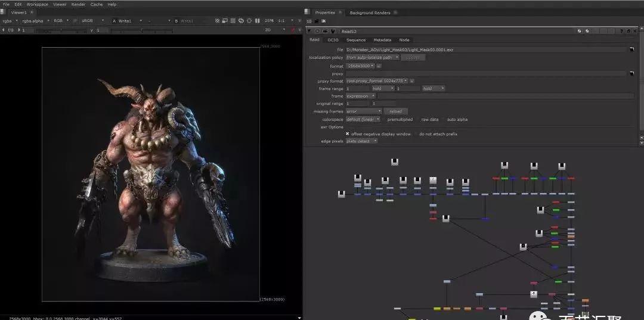Switch to the Node tab in Read12
This screenshot has height=320, width=644.
404,40
